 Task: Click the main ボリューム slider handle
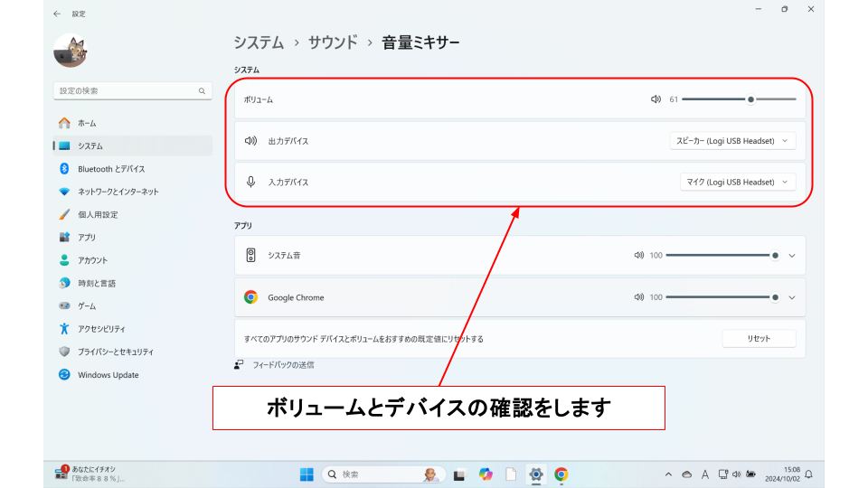click(x=750, y=99)
